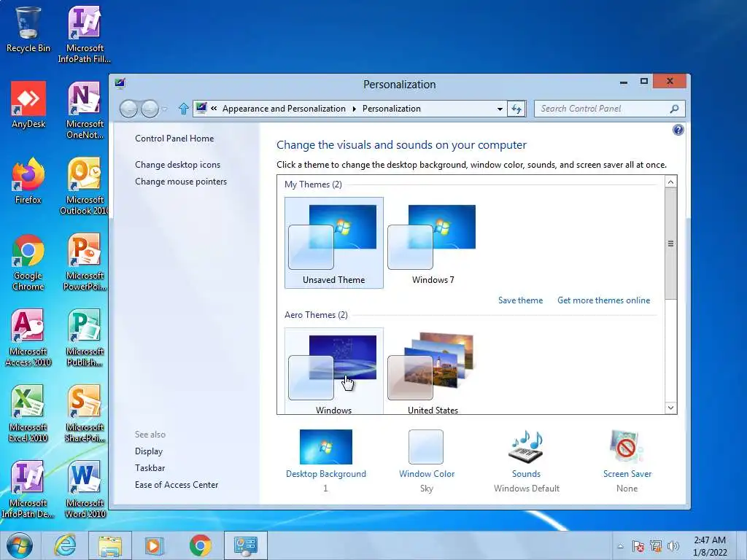The image size is (747, 560).
Task: Open the help question mark icon
Action: tap(678, 130)
